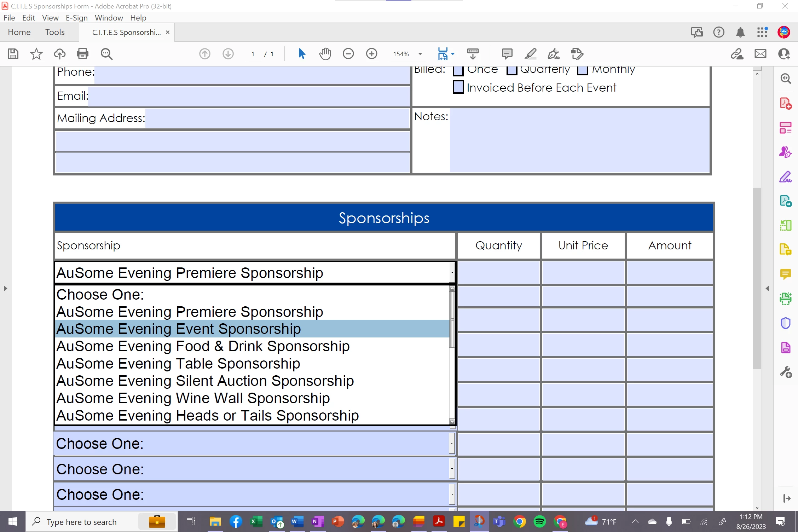This screenshot has height=532, width=798.
Task: Click the Zoom out minus icon
Action: tap(348, 54)
